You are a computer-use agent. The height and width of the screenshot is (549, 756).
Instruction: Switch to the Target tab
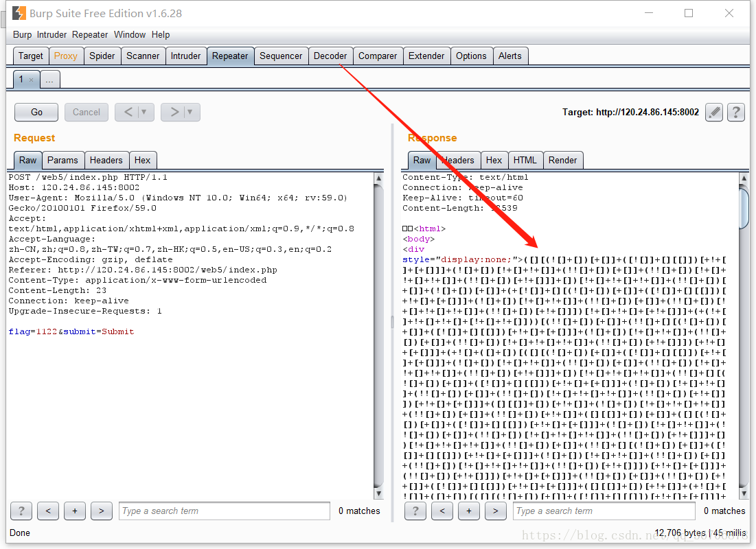(x=31, y=56)
